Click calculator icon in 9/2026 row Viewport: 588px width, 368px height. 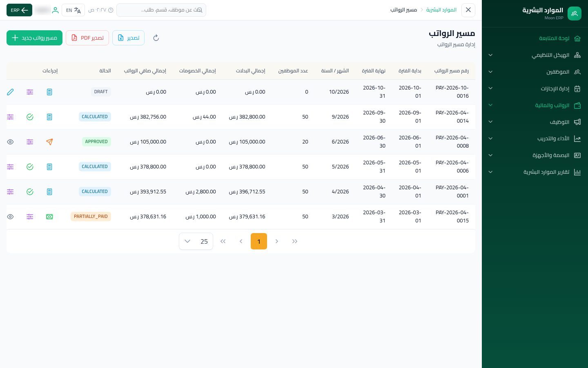pos(49,117)
